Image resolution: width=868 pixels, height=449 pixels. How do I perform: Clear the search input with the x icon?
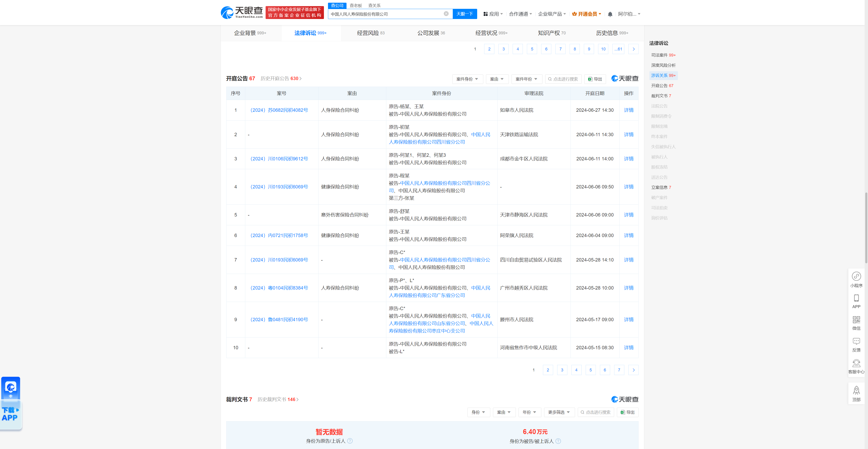click(x=446, y=14)
